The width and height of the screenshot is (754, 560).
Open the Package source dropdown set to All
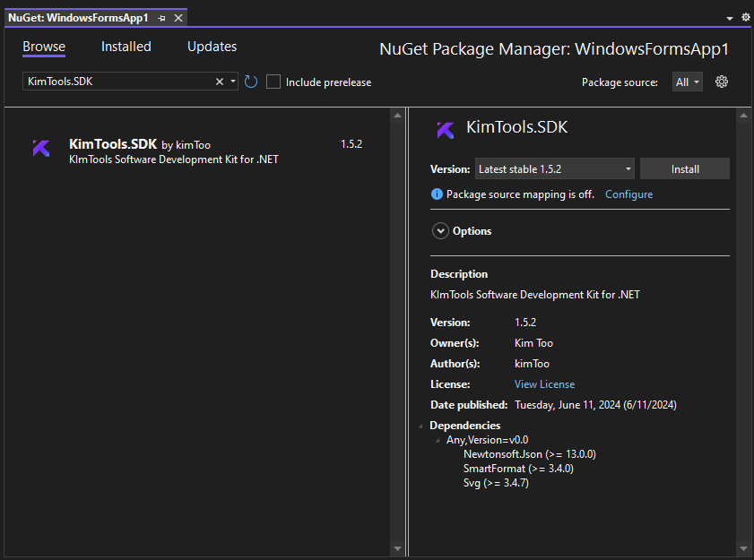(688, 82)
